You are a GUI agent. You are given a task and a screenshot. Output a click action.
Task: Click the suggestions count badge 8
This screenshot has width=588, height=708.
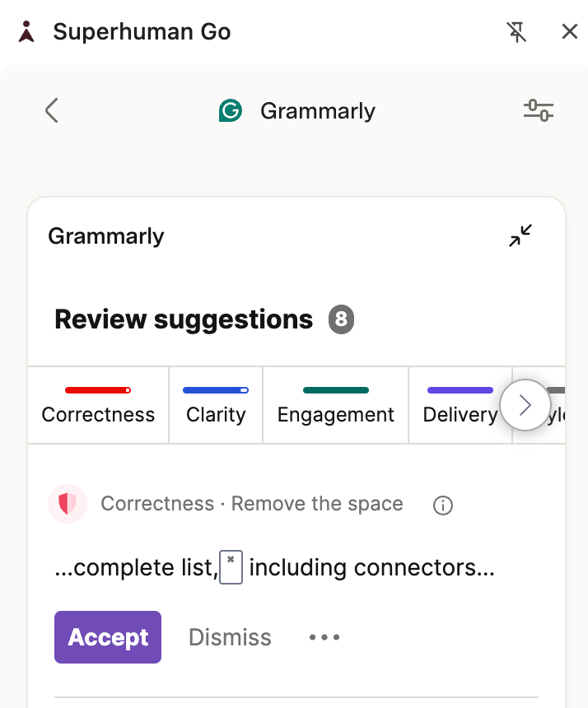coord(341,319)
